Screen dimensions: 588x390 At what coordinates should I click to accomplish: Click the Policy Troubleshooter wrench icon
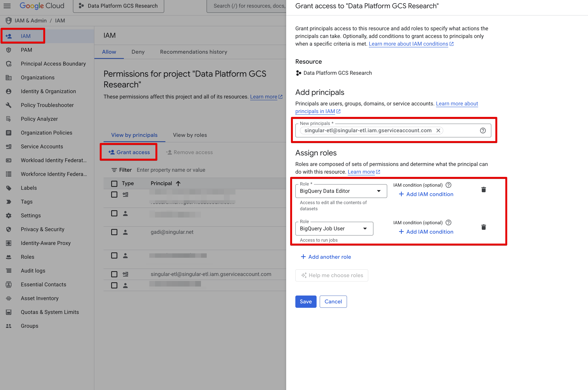tap(9, 105)
